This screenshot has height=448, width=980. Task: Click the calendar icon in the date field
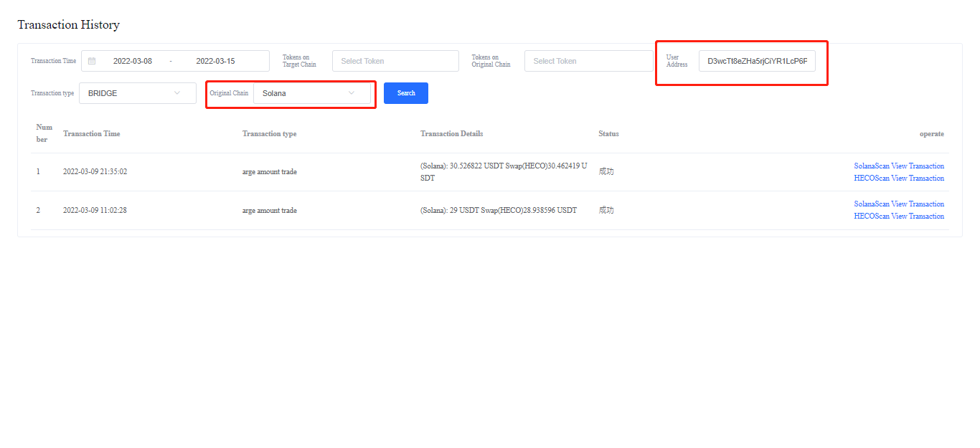tap(92, 61)
